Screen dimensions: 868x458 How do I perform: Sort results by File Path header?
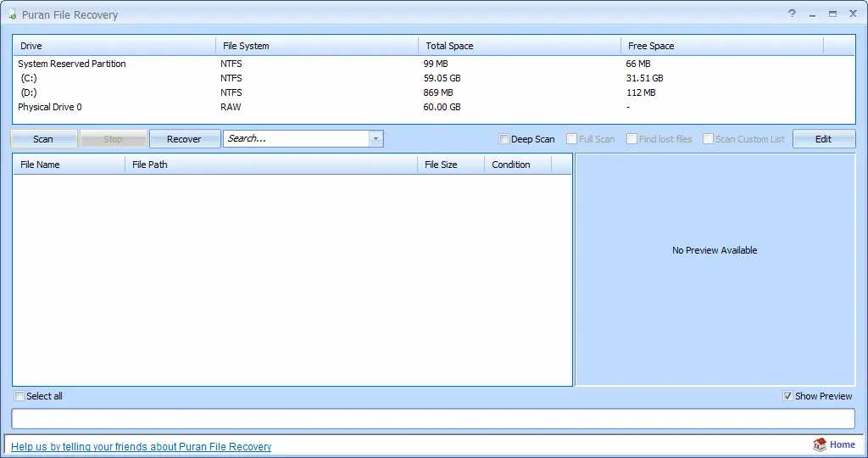click(x=271, y=165)
